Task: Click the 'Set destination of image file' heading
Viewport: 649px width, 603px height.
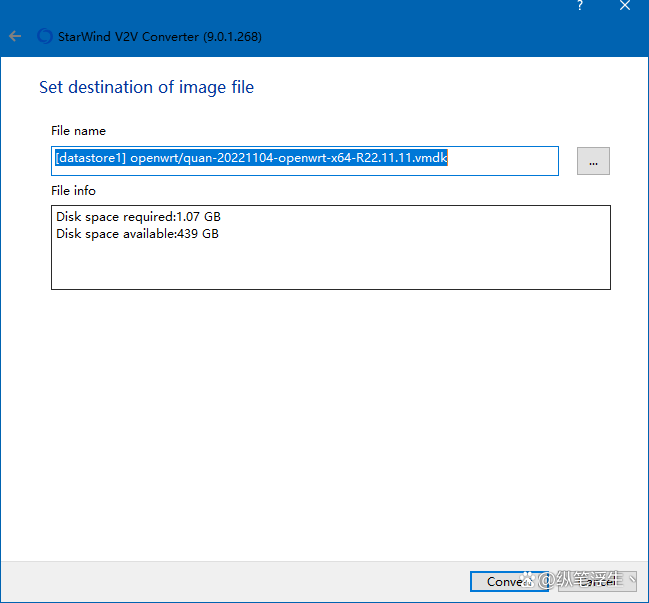Action: pos(146,87)
